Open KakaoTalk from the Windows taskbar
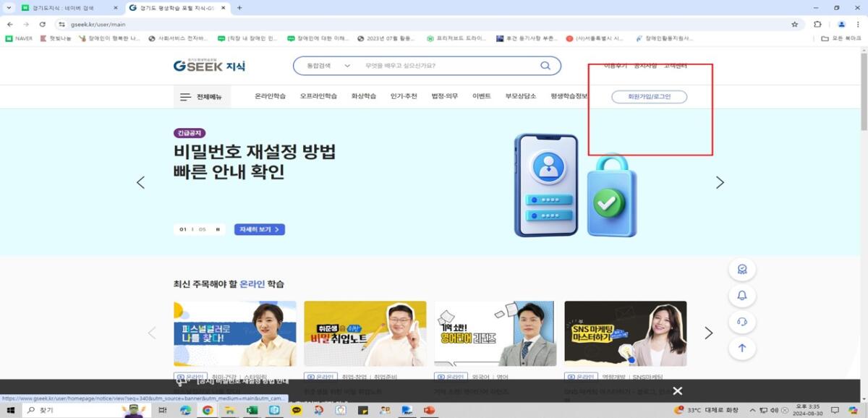 click(x=297, y=410)
